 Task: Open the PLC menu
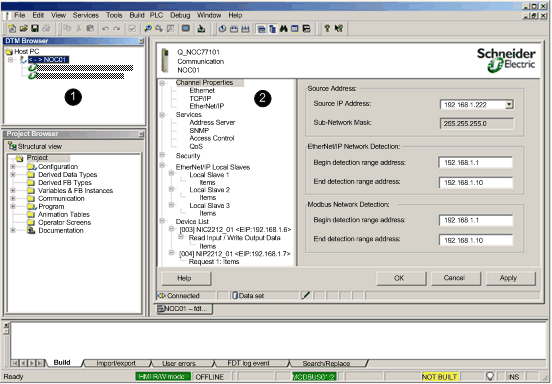(x=156, y=15)
